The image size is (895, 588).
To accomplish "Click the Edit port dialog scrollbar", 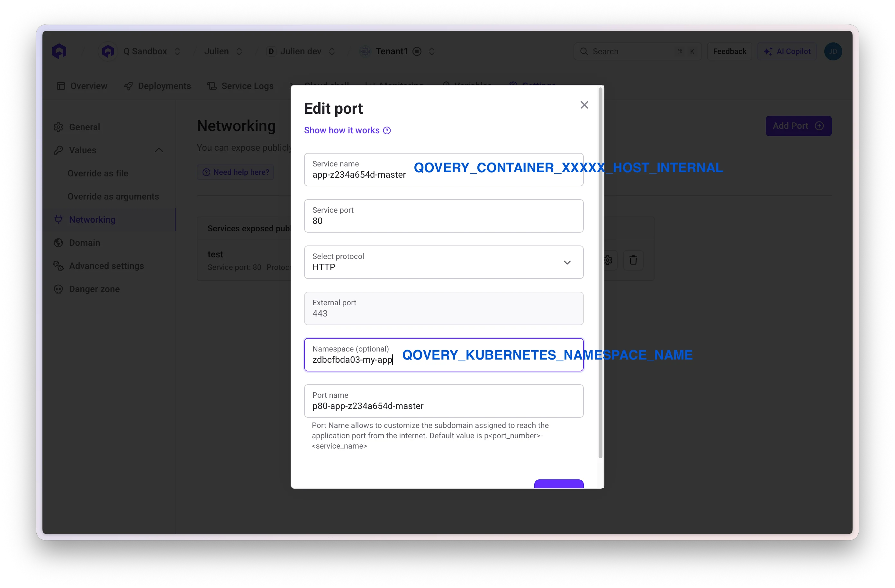I will pos(600,272).
